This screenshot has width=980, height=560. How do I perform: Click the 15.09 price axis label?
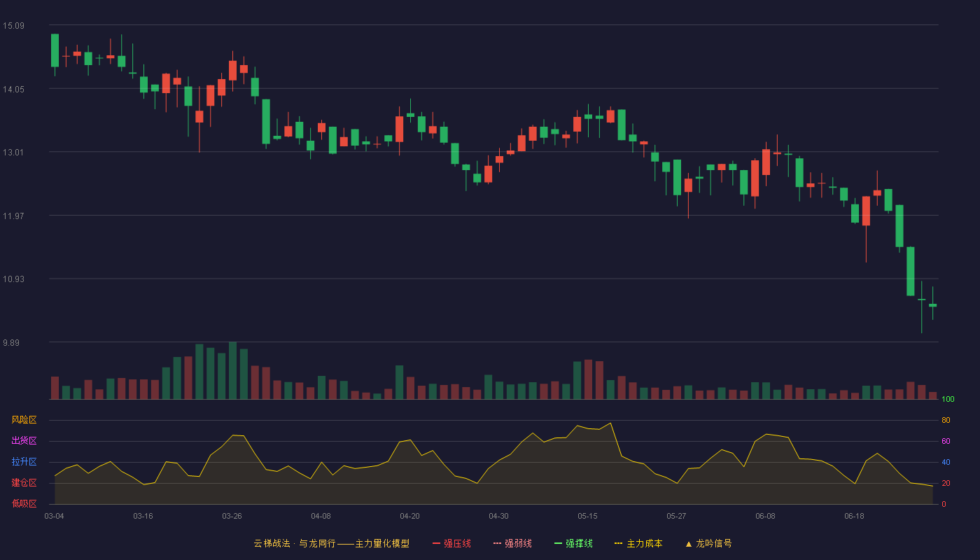(x=13, y=26)
